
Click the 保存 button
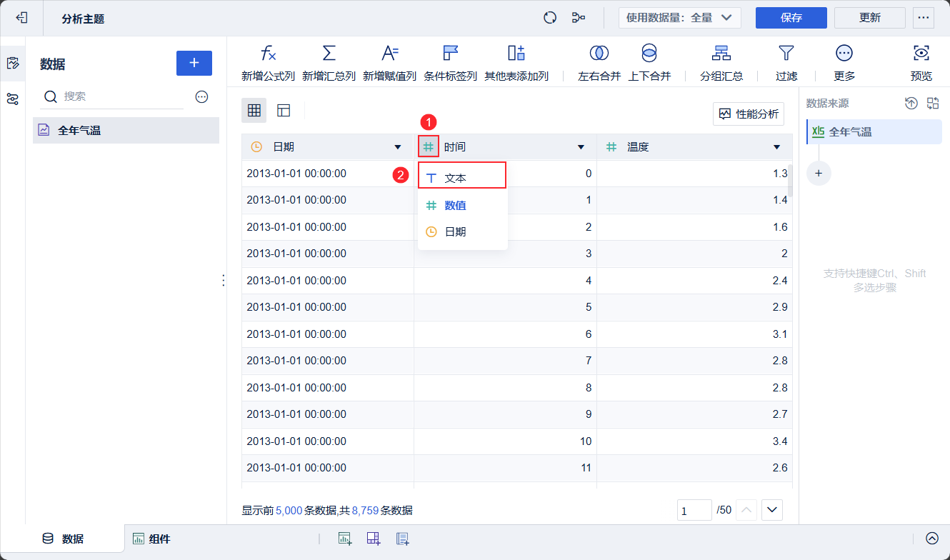pyautogui.click(x=791, y=18)
